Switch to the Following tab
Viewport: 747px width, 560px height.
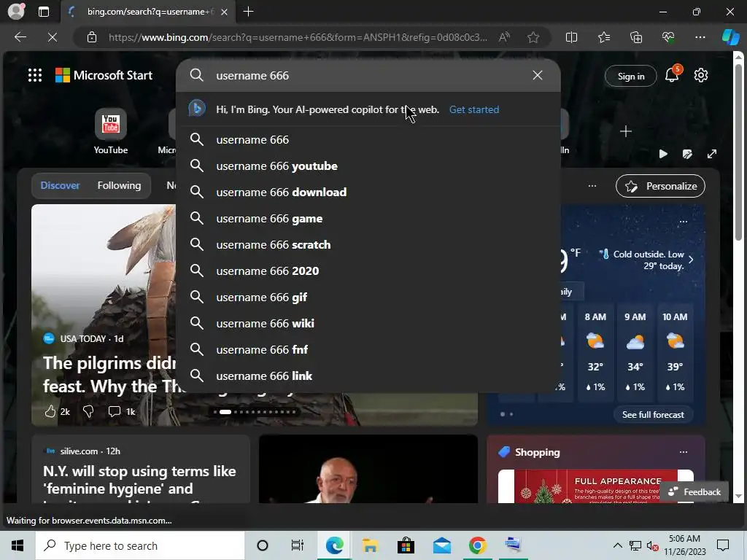pos(119,185)
